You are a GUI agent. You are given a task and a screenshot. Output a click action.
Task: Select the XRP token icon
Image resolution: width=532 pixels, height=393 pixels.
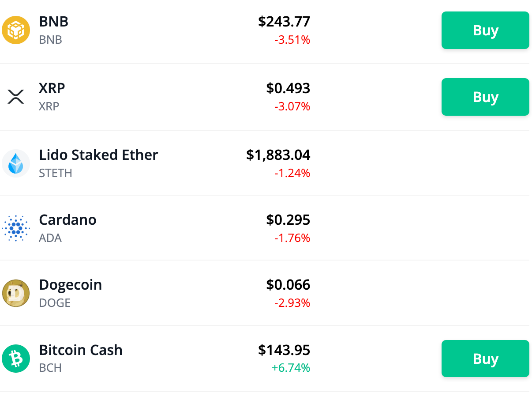pos(16,97)
